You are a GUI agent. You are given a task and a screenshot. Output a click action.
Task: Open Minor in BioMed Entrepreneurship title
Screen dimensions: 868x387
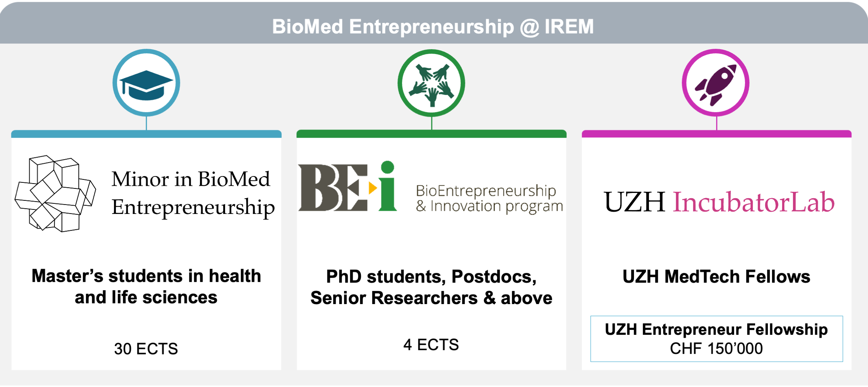[x=193, y=193]
